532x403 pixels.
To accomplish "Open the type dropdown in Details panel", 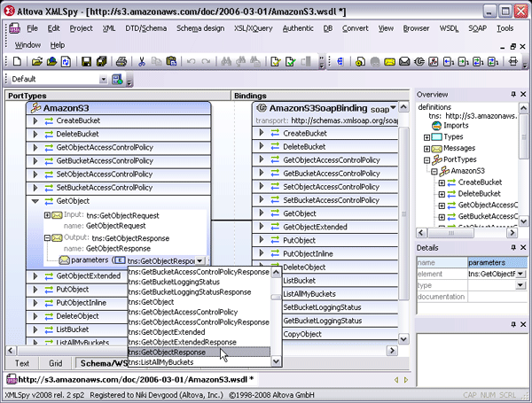I will [x=520, y=285].
